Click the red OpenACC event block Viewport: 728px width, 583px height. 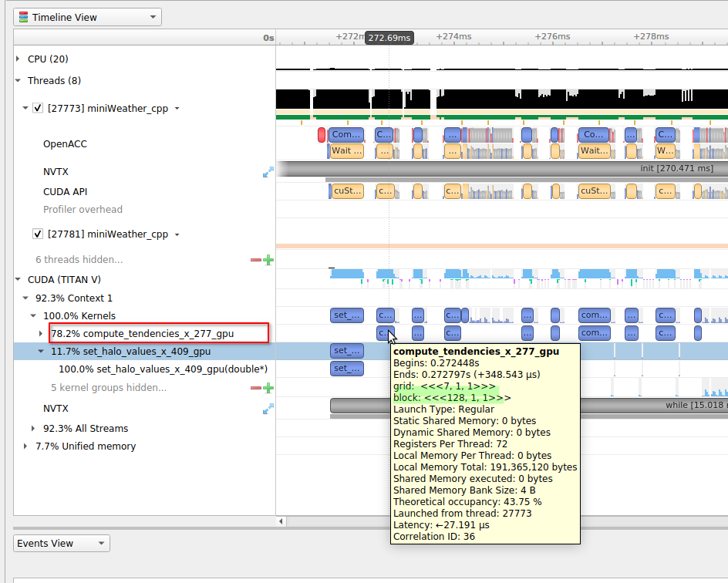click(x=322, y=135)
